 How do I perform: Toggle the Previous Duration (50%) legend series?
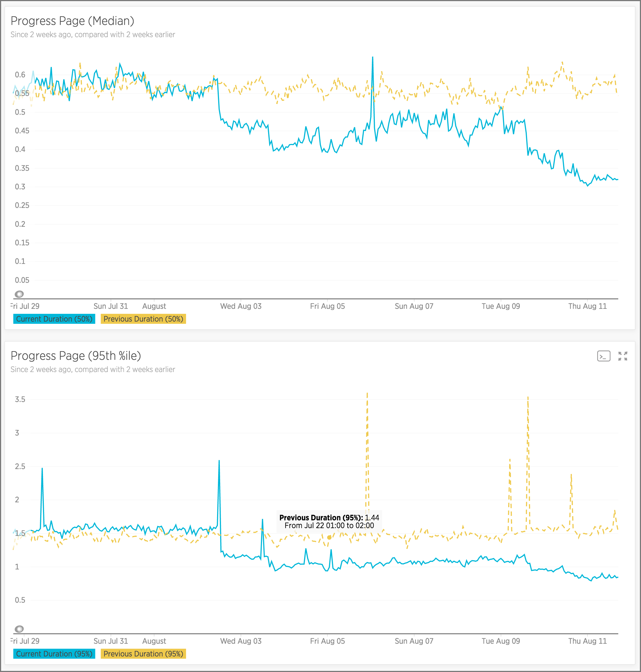click(x=143, y=319)
